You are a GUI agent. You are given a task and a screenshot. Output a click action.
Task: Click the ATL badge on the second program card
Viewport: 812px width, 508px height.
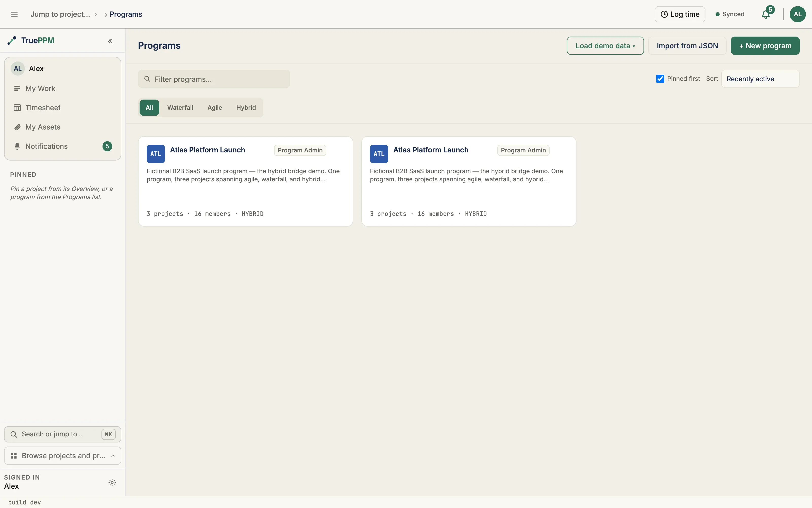coord(379,154)
